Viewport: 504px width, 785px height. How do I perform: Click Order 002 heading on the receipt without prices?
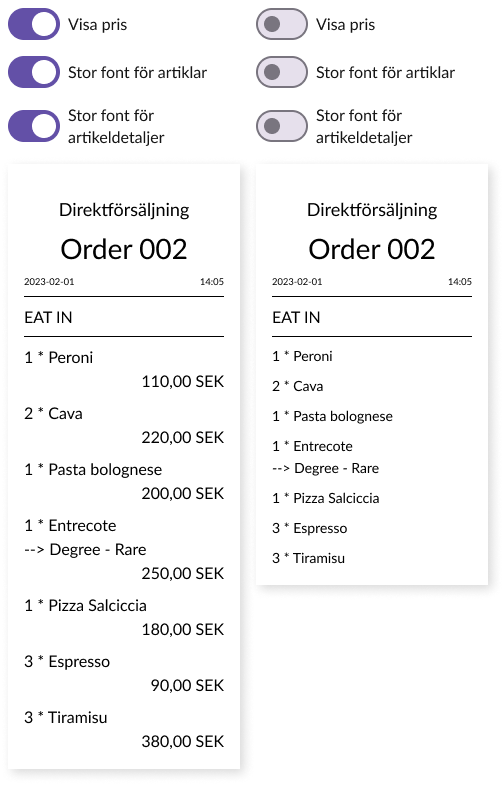pyautogui.click(x=372, y=249)
